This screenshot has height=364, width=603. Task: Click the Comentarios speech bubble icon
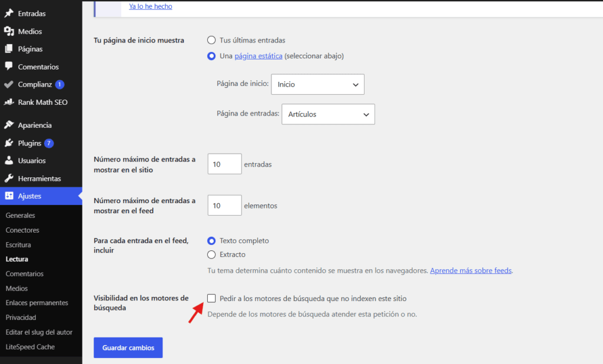pos(9,66)
